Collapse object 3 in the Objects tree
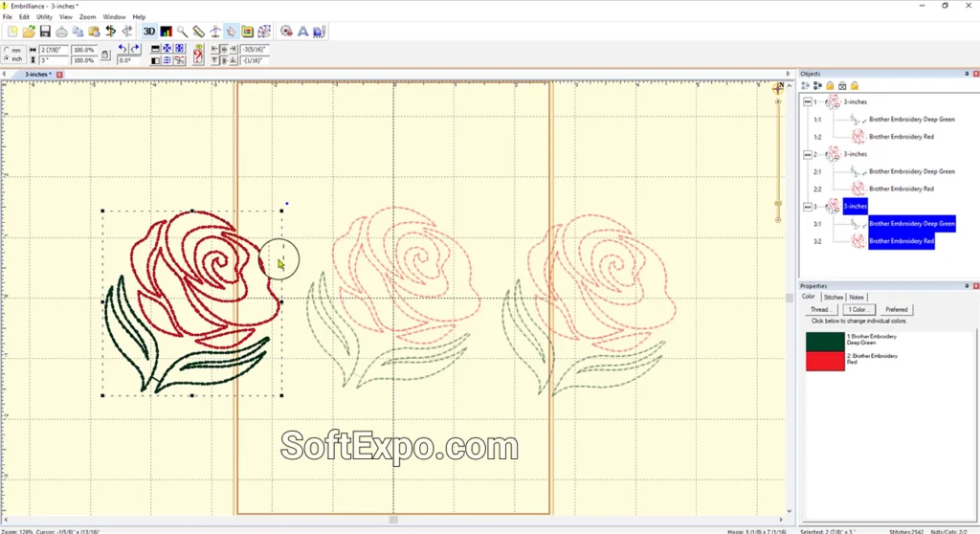This screenshot has width=980, height=534. click(x=808, y=207)
